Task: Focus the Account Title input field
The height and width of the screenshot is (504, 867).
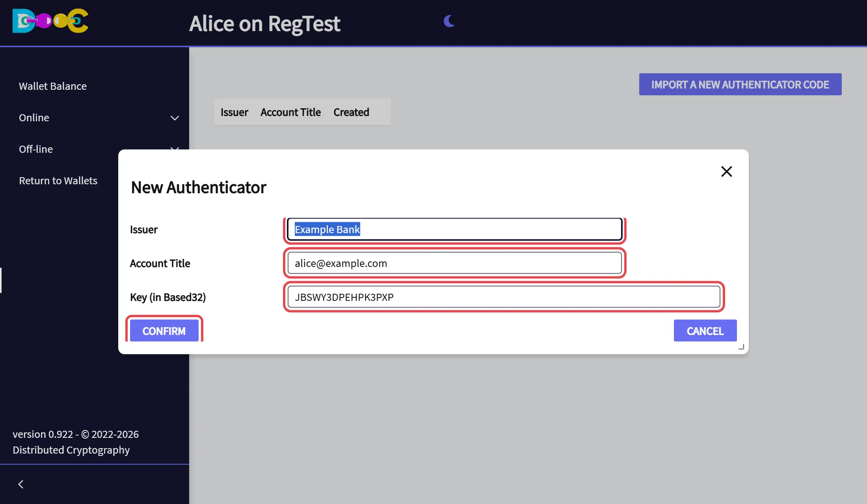Action: tap(455, 263)
